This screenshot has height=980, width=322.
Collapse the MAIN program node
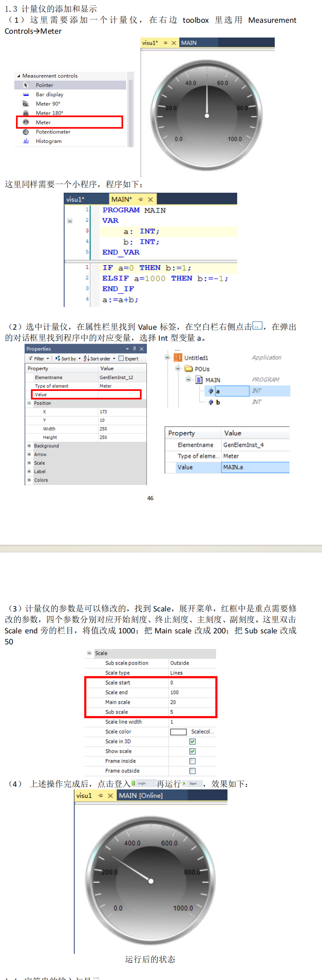[188, 379]
